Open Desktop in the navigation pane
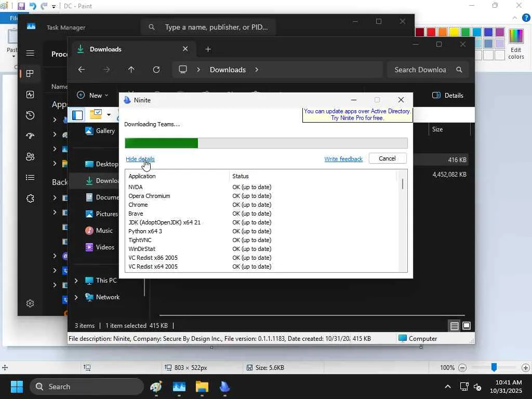 [102, 164]
